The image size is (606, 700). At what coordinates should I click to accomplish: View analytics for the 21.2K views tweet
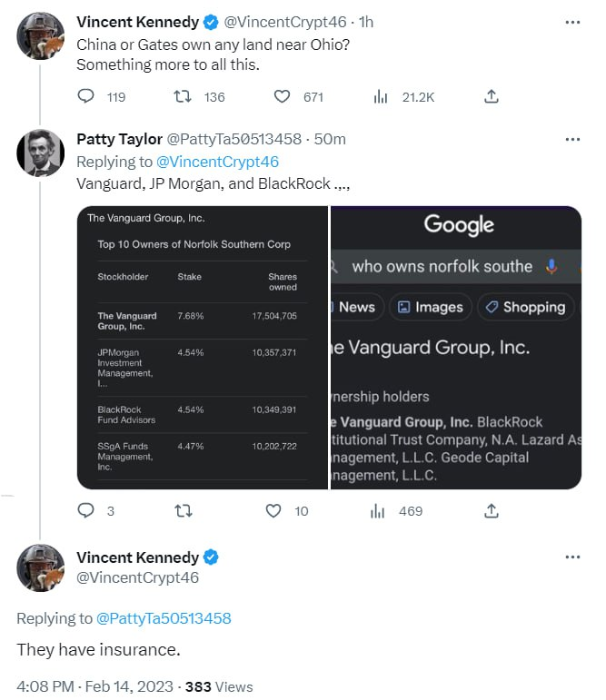381,96
